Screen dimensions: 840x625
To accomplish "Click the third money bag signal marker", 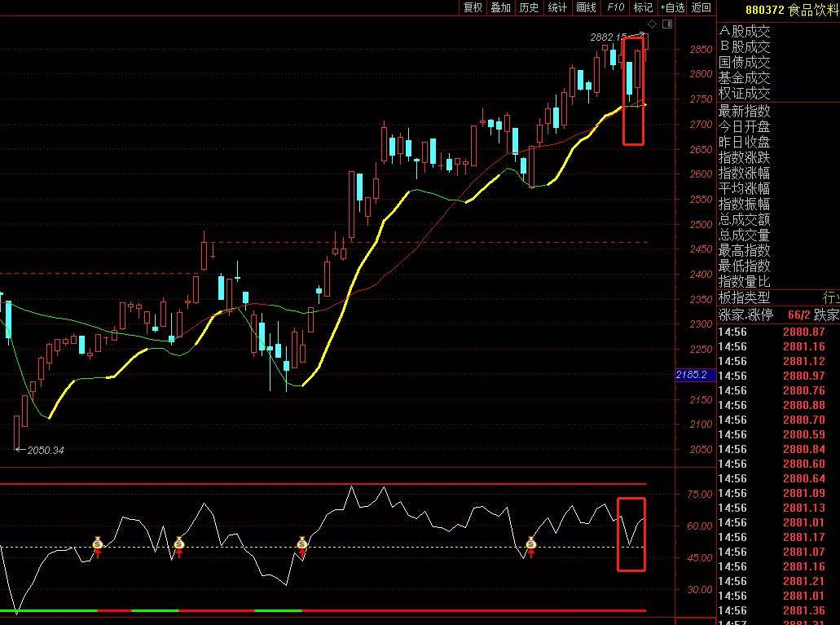I will (302, 543).
